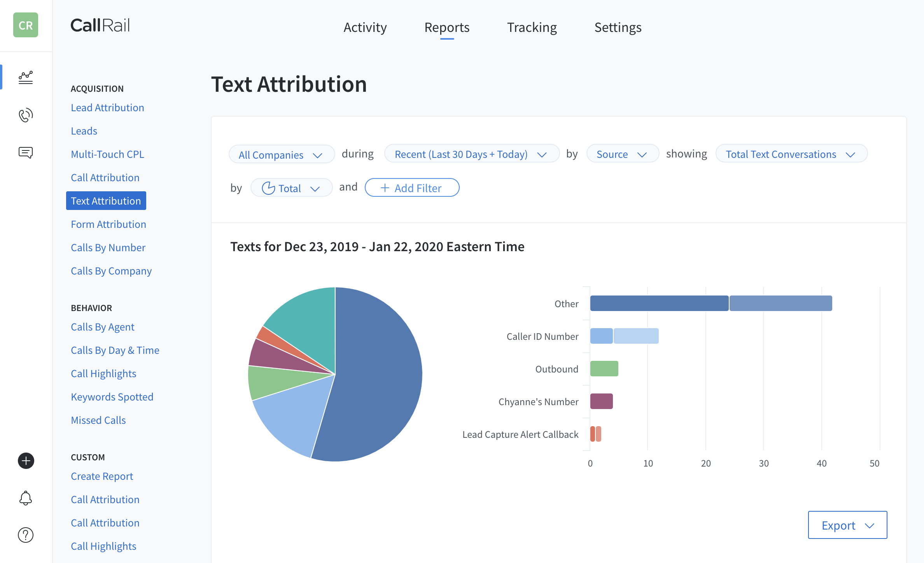
Task: Open the help question mark icon
Action: (x=26, y=535)
